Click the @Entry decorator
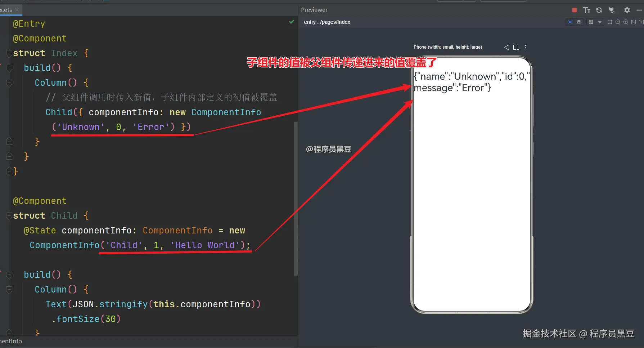Screen dimensions: 644x348 [x=29, y=24]
